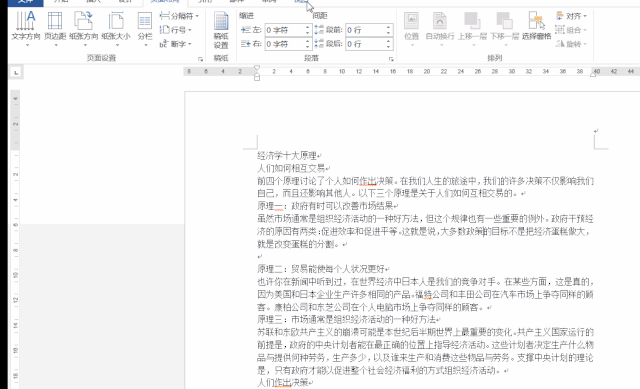Open the 行号 line numbers dropdown

pyautogui.click(x=176, y=30)
